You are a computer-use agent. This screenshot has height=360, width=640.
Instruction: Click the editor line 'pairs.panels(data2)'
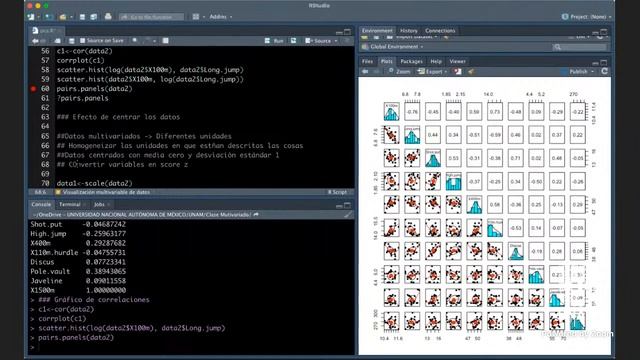[x=95, y=89]
